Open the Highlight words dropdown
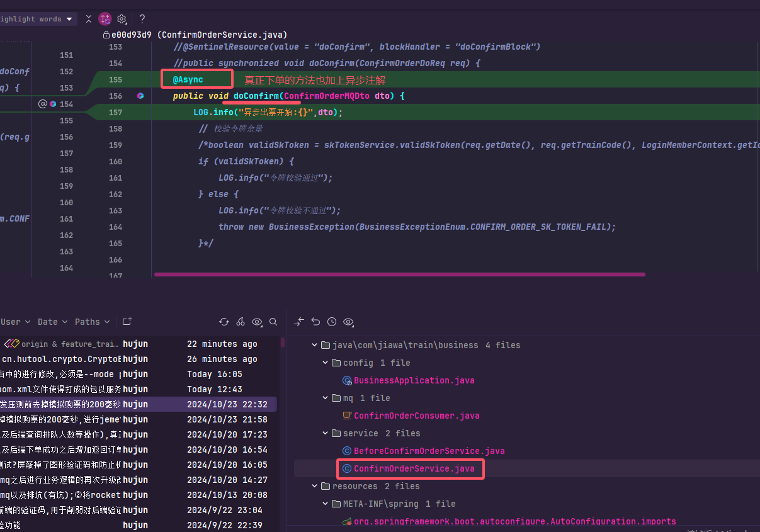760x532 pixels. (x=38, y=19)
